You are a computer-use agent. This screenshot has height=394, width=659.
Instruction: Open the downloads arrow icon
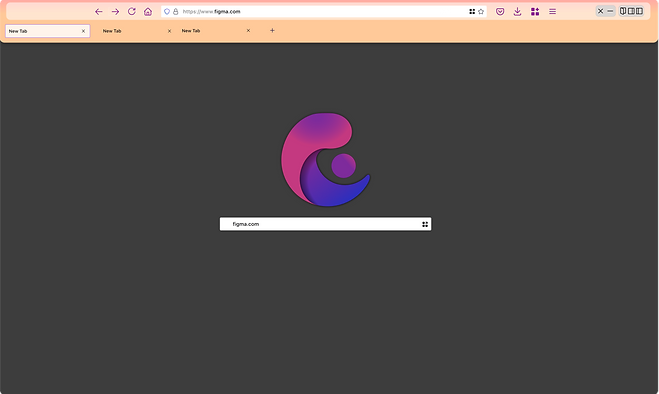[x=517, y=12]
